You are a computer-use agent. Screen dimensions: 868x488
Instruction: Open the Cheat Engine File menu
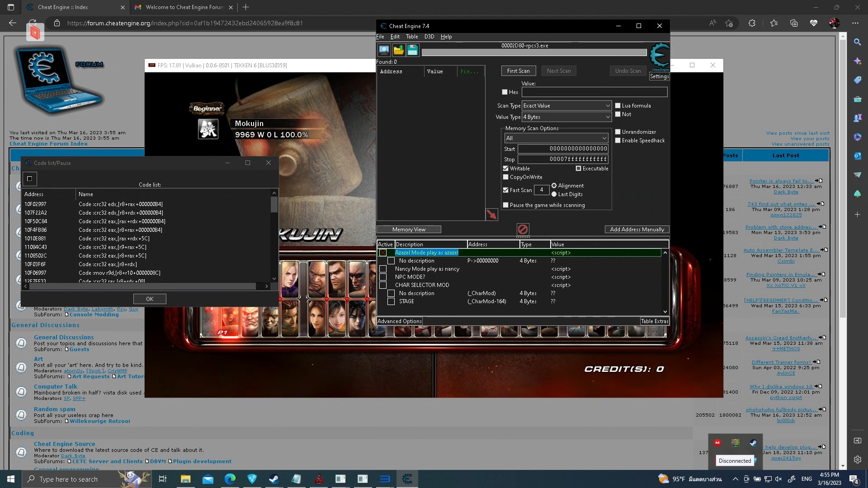click(x=380, y=37)
